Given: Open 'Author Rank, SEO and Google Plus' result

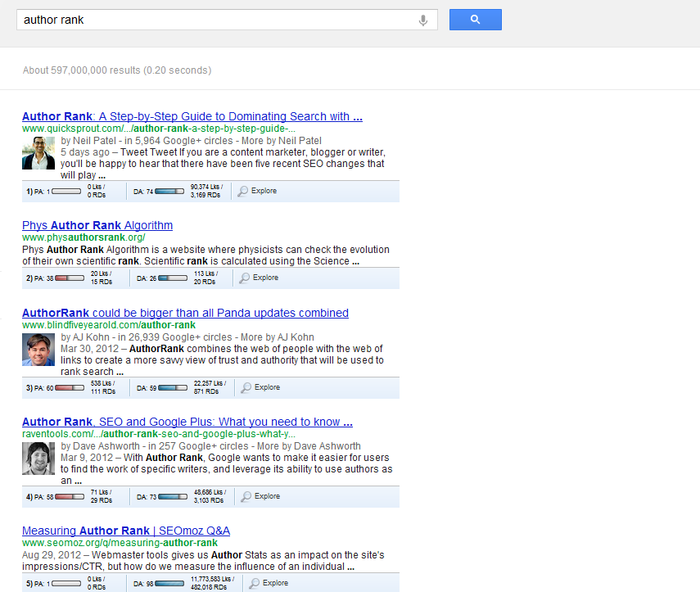Looking at the screenshot, I should click(187, 422).
